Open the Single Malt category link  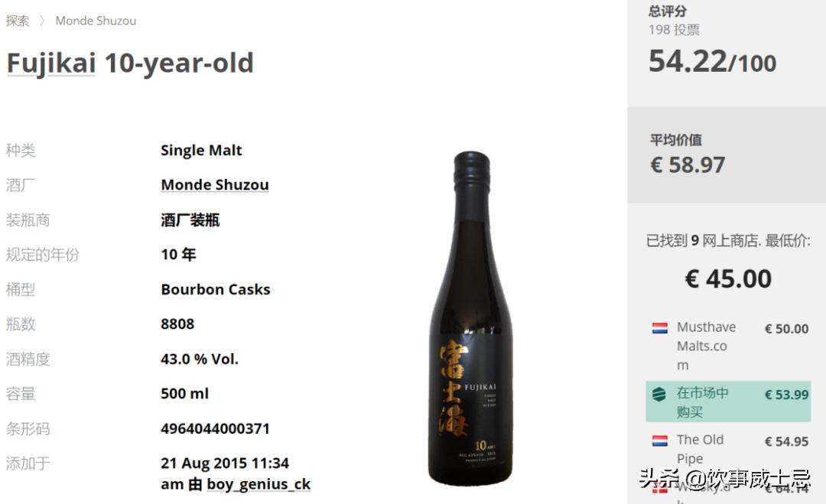pos(201,150)
